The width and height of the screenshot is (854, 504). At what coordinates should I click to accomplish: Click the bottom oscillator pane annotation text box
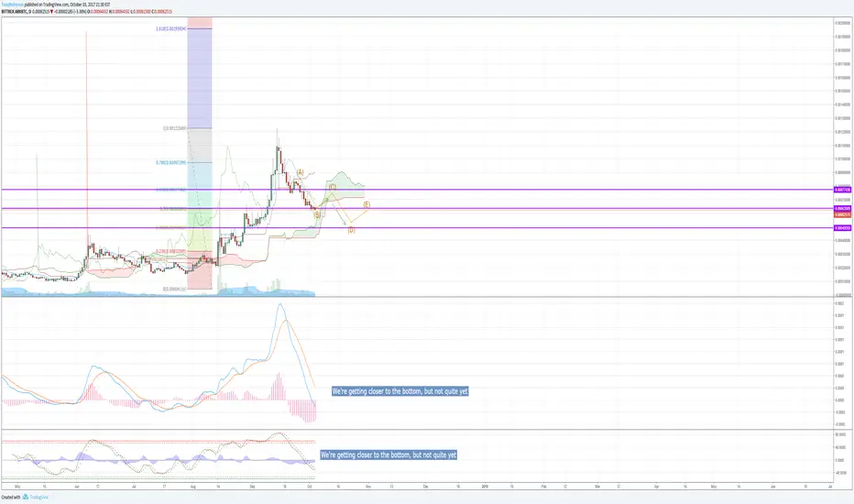tap(389, 455)
